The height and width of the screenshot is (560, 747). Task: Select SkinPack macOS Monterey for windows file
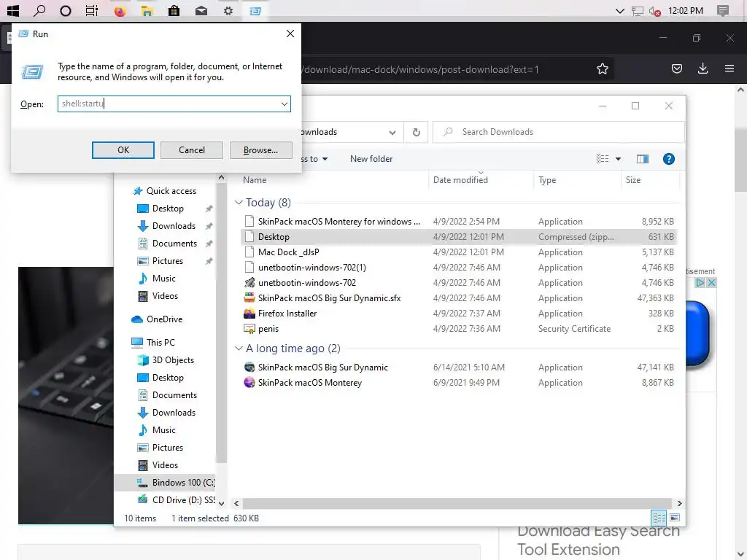pyautogui.click(x=338, y=222)
